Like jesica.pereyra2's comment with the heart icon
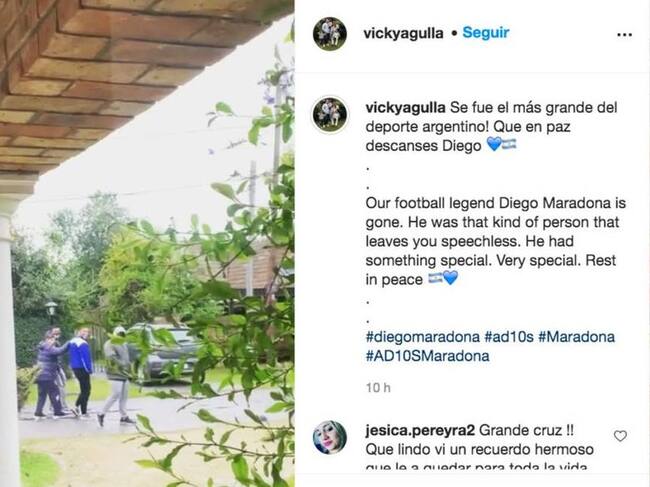The image size is (650, 487). [x=620, y=436]
